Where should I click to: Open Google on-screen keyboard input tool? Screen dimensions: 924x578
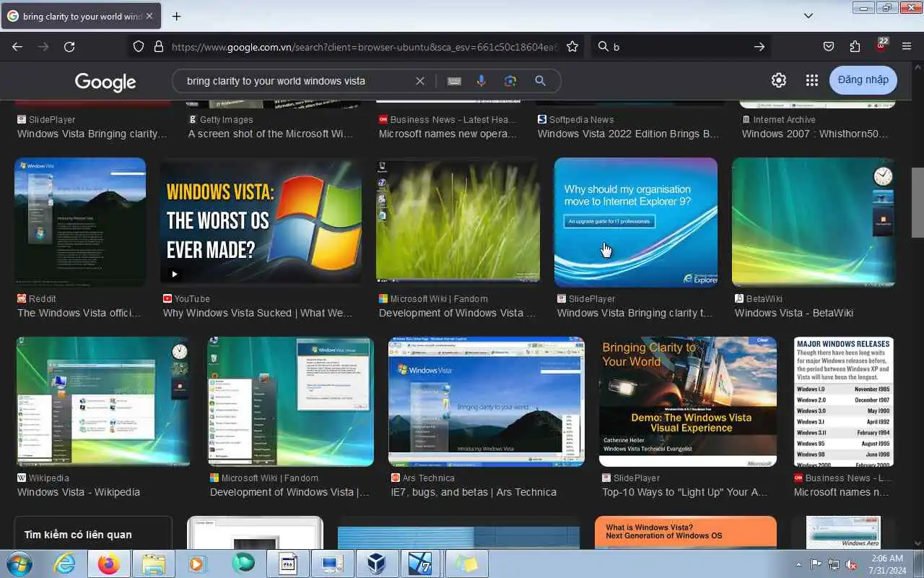tap(454, 81)
